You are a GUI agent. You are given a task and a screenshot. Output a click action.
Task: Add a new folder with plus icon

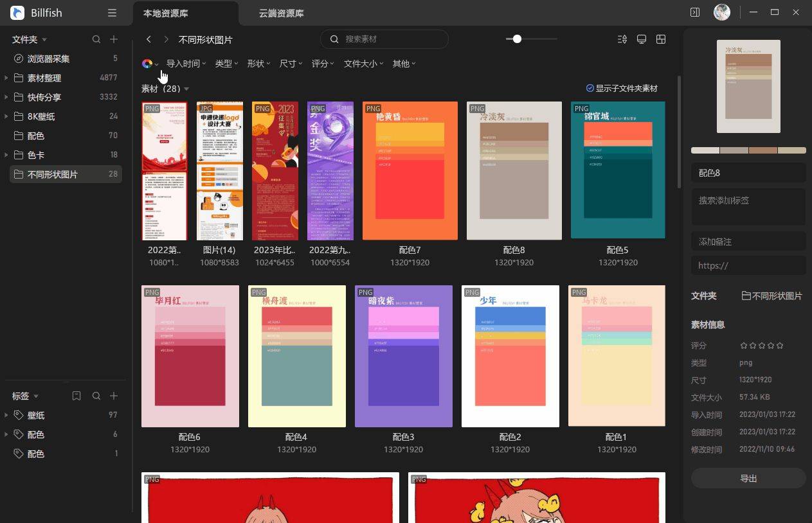pyautogui.click(x=114, y=39)
